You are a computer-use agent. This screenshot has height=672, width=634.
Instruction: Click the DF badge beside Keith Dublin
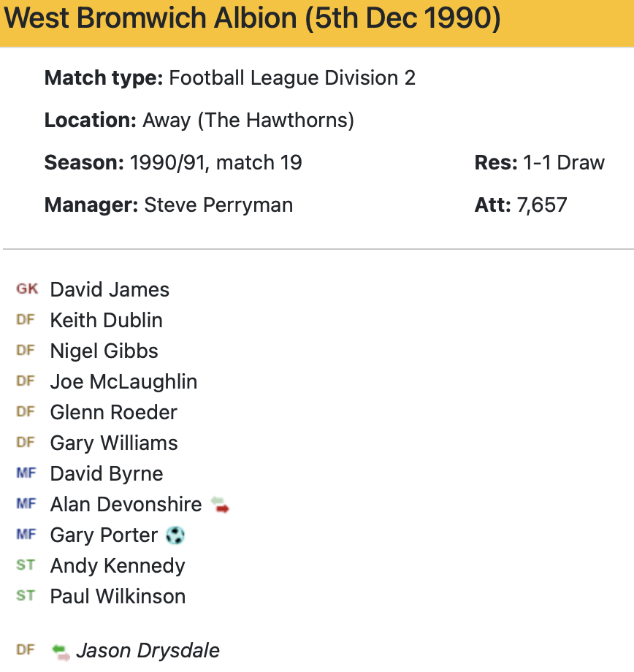click(x=26, y=320)
